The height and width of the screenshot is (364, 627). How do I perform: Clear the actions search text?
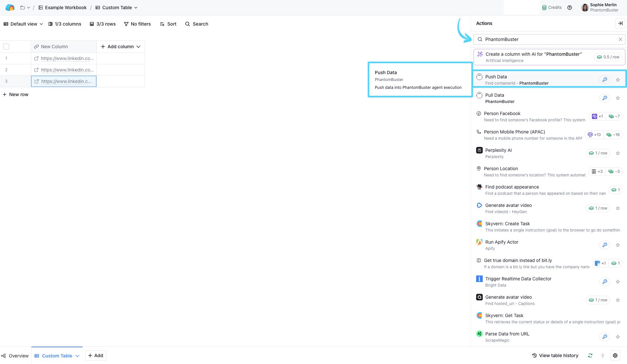620,39
